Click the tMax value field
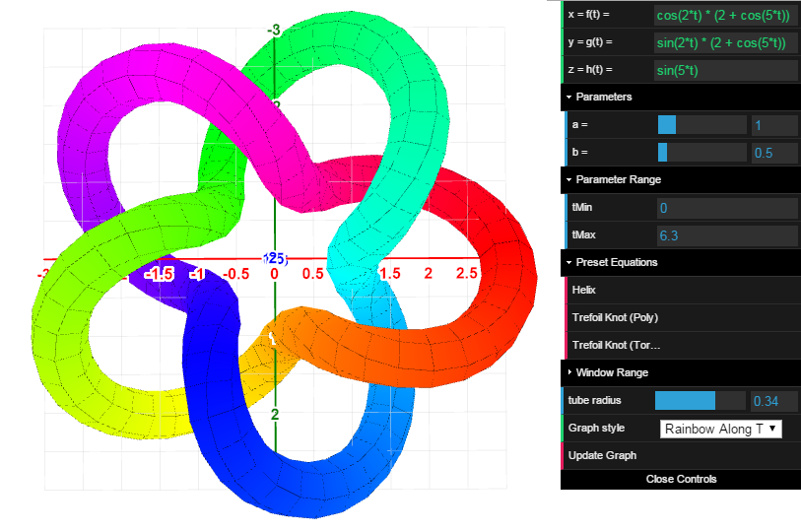 coord(725,236)
